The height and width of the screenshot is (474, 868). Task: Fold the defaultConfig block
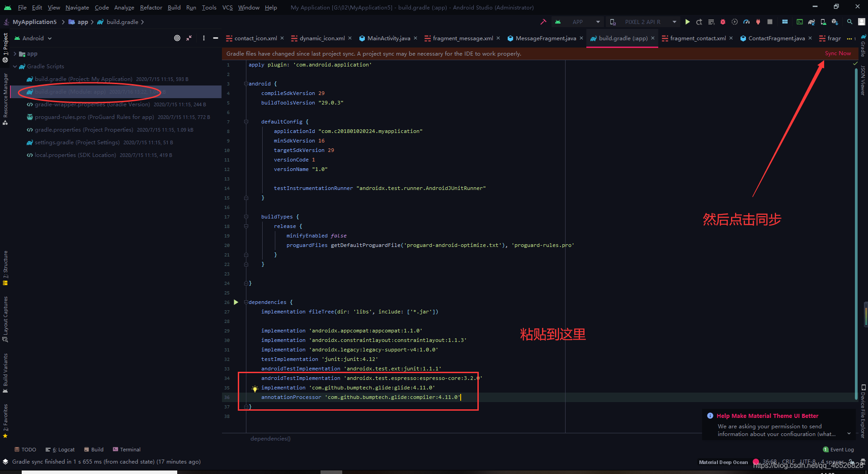pyautogui.click(x=246, y=122)
